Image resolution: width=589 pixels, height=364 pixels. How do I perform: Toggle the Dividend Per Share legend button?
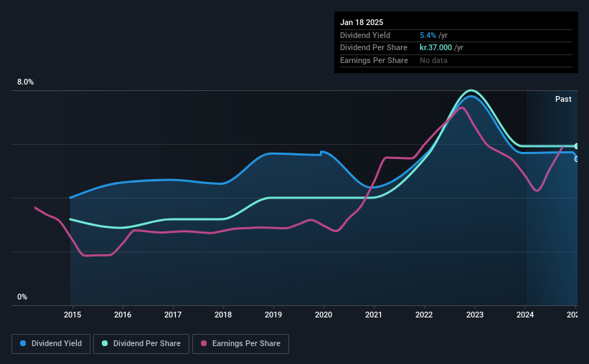(141, 344)
